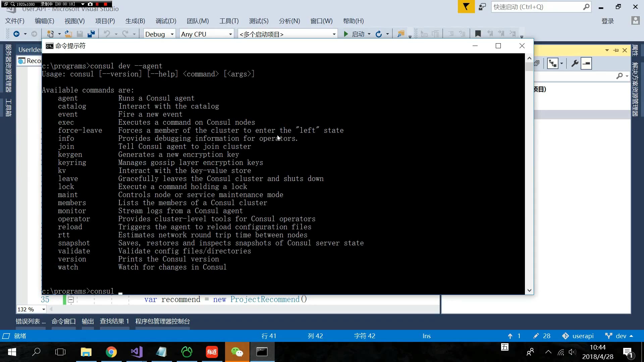Click the command prompt scrollbar down arrow

529,291
